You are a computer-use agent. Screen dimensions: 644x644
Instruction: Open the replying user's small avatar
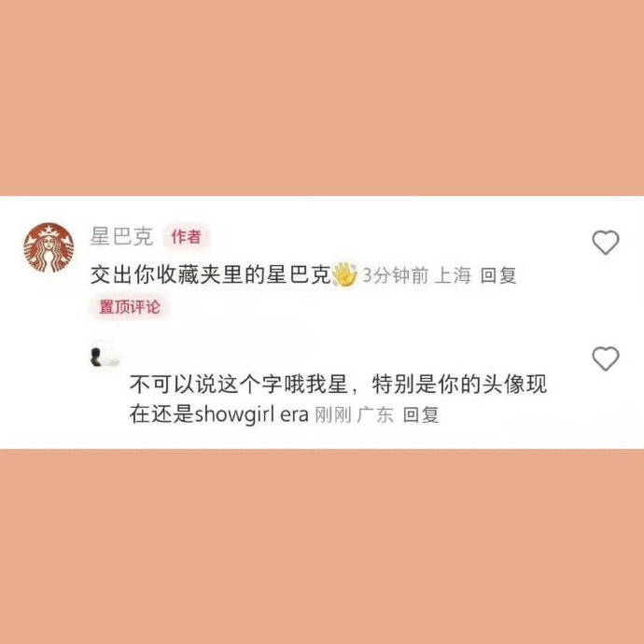click(105, 356)
